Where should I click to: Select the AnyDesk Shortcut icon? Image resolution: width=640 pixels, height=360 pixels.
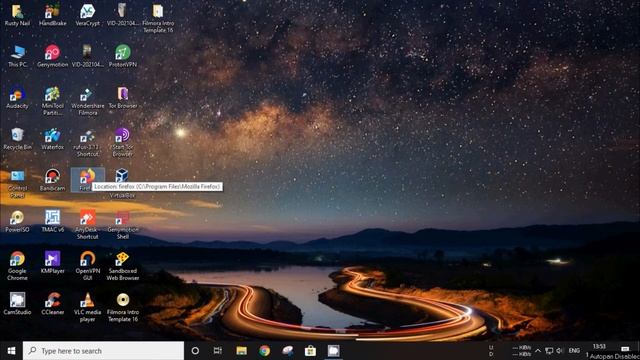click(x=87, y=224)
